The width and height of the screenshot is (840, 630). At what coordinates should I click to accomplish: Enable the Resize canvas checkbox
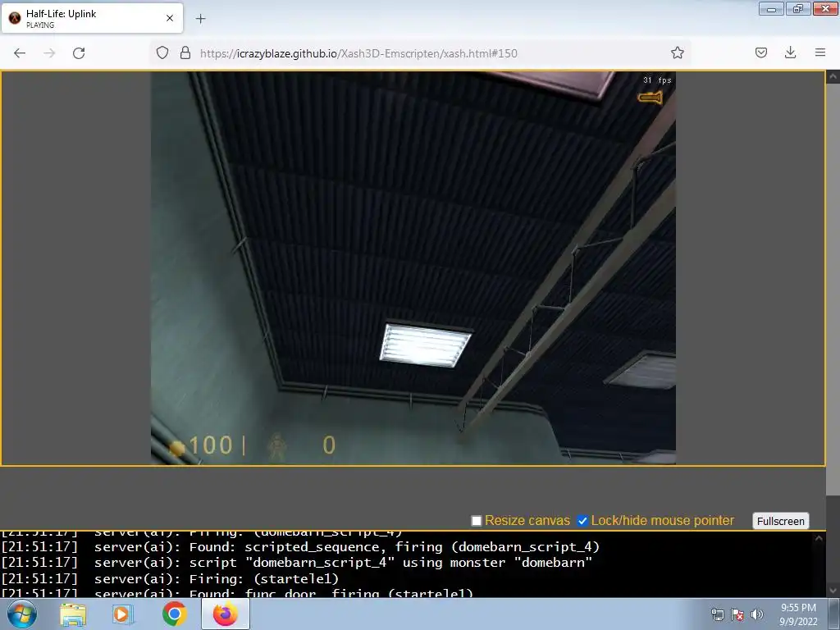coord(477,521)
